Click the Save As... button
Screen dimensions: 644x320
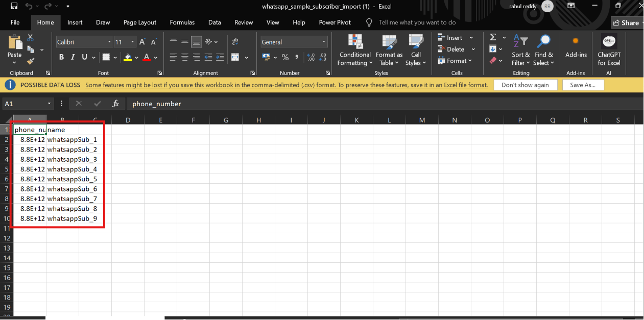(583, 85)
